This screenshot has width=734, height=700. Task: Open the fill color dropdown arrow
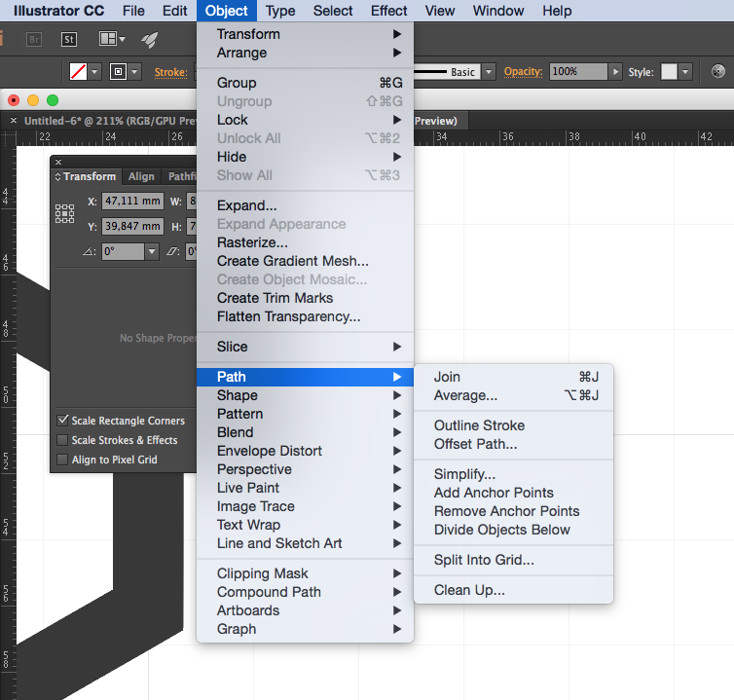click(94, 72)
